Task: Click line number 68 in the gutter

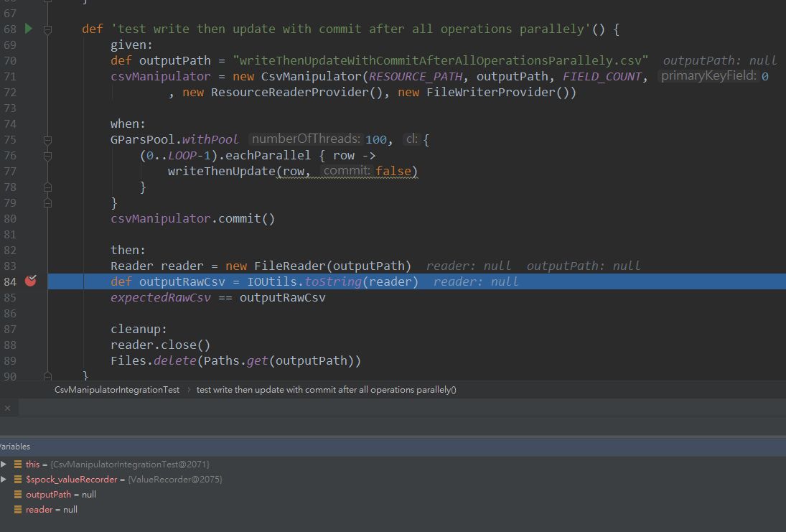Action: [10, 29]
